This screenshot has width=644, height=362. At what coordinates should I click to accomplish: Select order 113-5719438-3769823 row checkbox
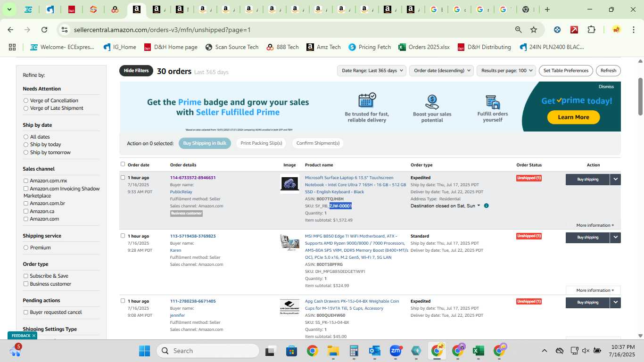[123, 236]
